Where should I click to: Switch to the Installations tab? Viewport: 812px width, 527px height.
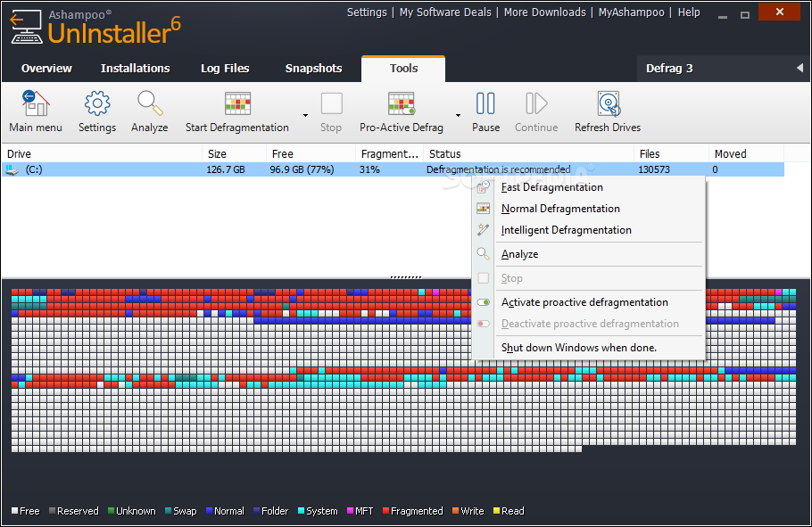coord(135,69)
